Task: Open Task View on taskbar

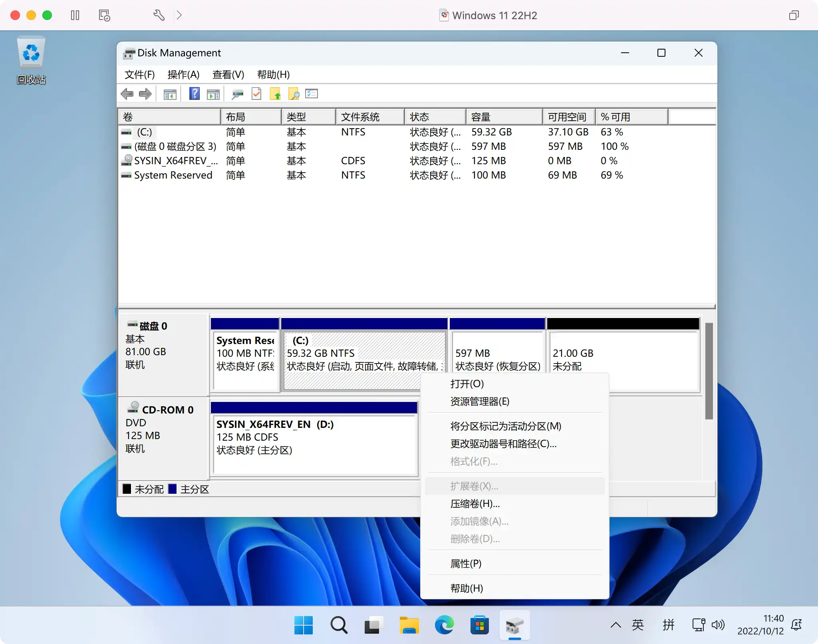Action: [x=374, y=625]
